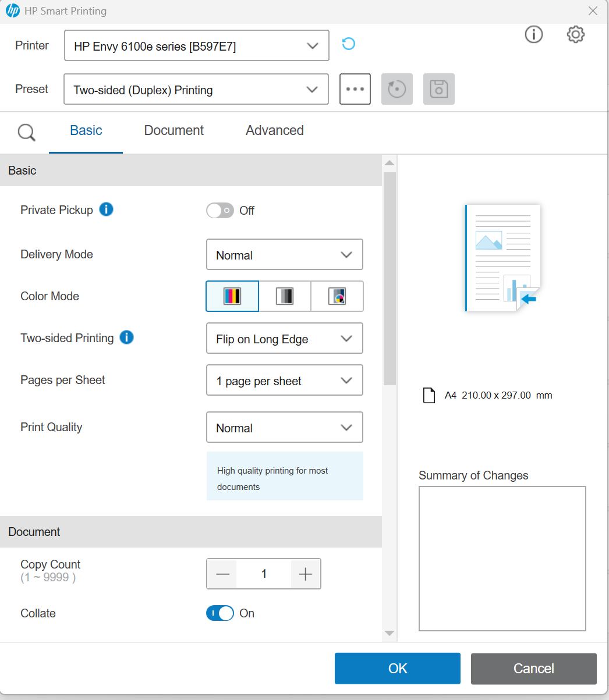Viewport: 609px width, 700px height.
Task: Click the reset preset icon
Action: click(397, 89)
